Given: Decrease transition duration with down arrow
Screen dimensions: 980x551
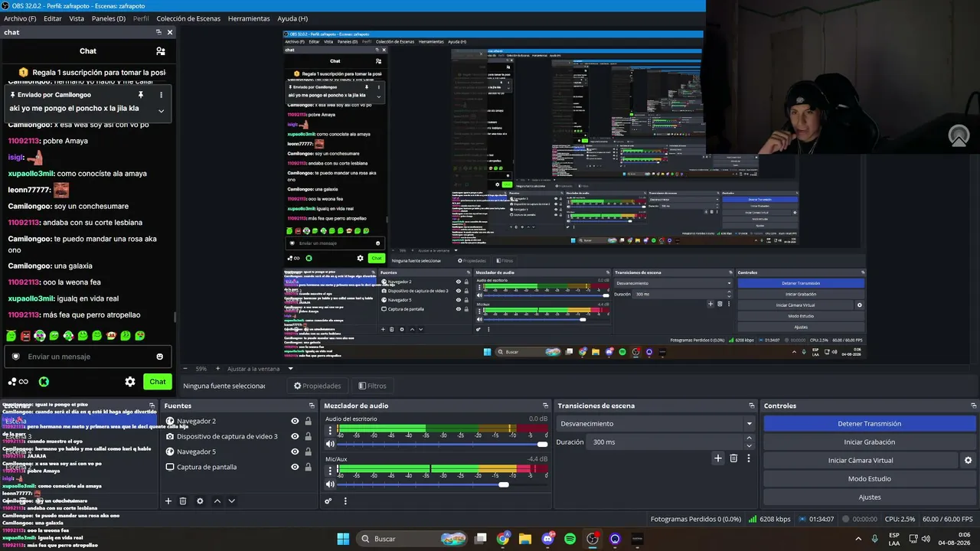Looking at the screenshot, I should click(x=749, y=445).
